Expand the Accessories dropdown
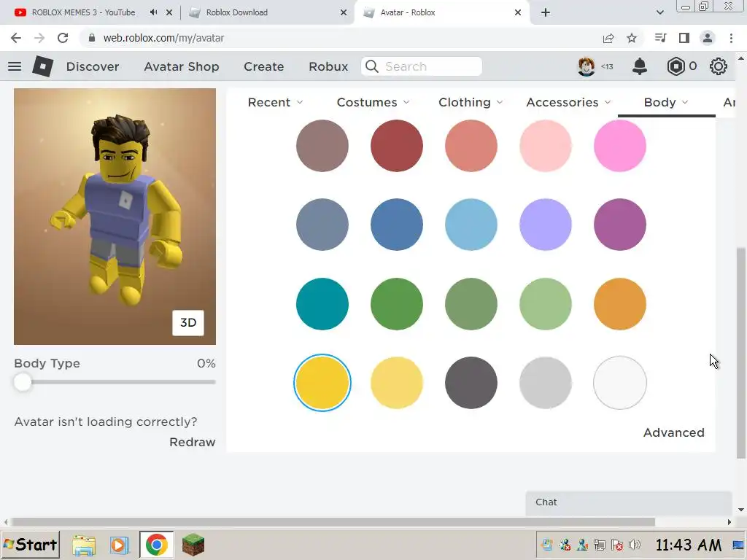This screenshot has width=747, height=560. pyautogui.click(x=568, y=102)
